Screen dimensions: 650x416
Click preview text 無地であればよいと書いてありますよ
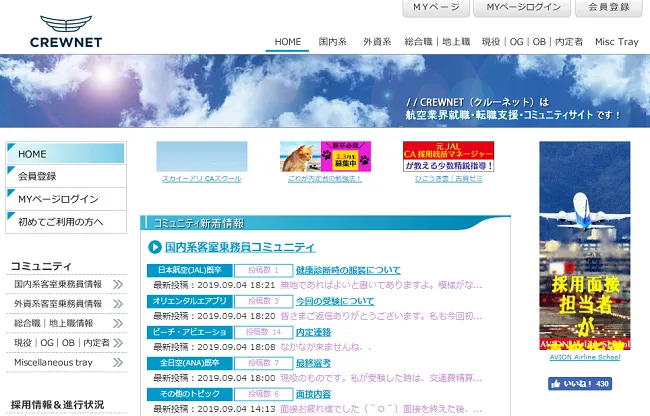pyautogui.click(x=381, y=285)
